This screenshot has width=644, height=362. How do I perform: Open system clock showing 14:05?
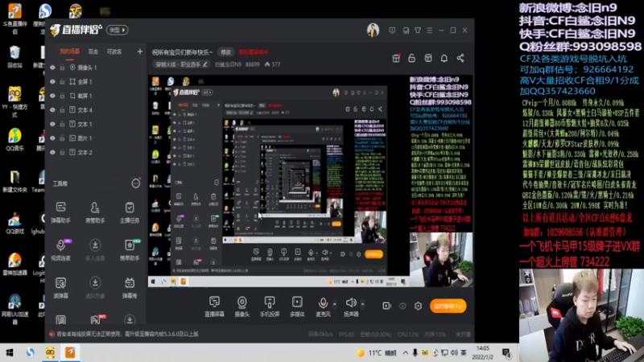(483, 352)
